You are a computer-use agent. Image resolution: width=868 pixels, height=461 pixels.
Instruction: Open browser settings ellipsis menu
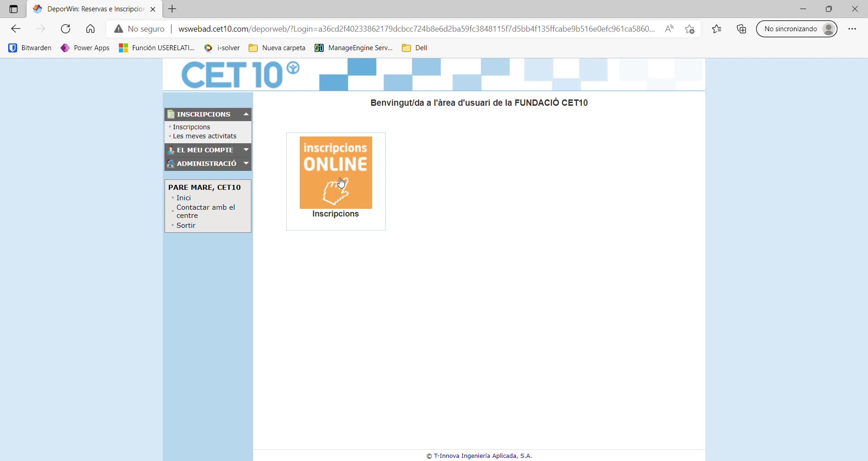point(852,29)
